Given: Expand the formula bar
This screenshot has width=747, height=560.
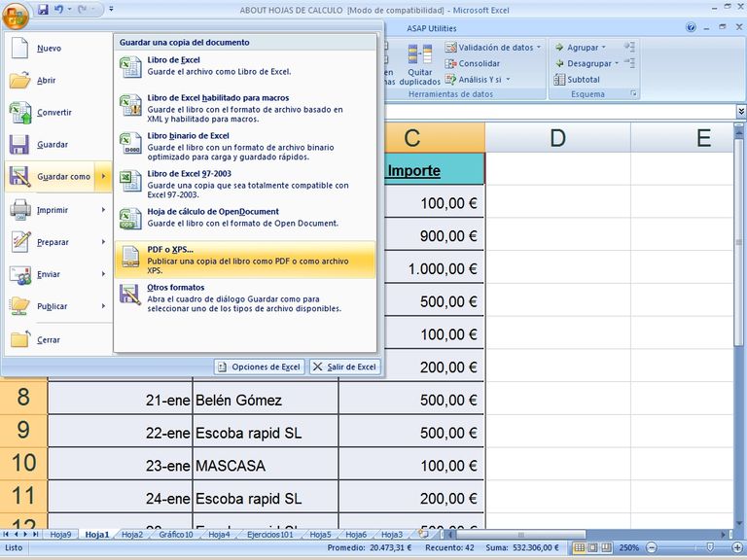Looking at the screenshot, I should tap(741, 111).
